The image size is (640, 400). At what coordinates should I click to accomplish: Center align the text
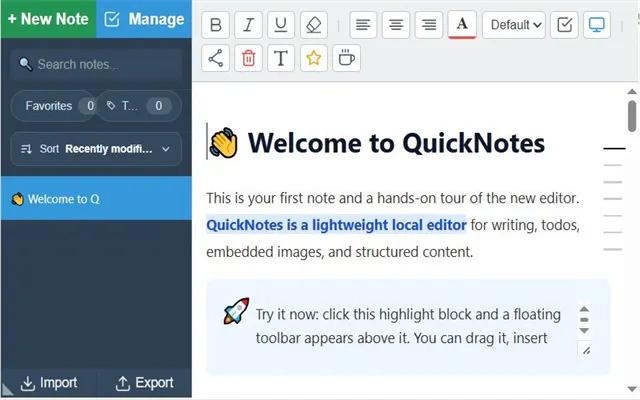[x=396, y=25]
